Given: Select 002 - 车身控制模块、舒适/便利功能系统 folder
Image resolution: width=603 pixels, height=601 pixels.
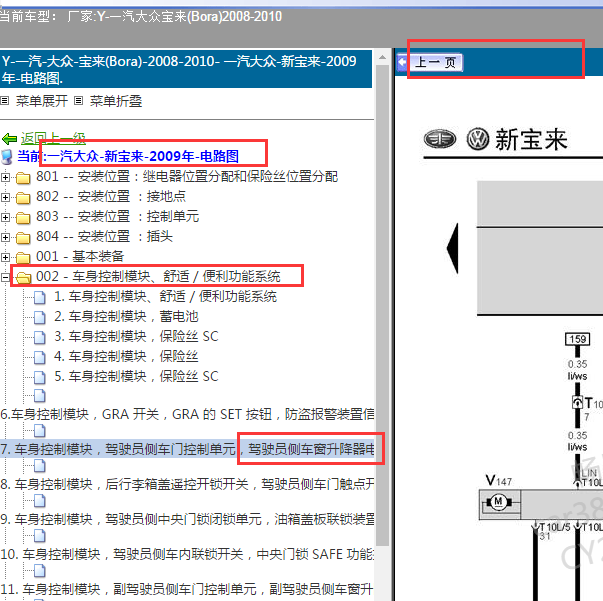Looking at the screenshot, I should coord(158,276).
